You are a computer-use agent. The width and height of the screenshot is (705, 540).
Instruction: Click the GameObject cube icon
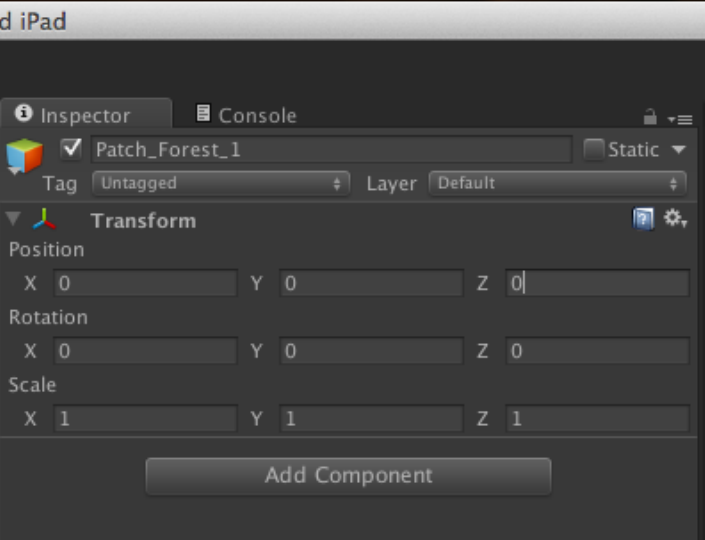pyautogui.click(x=25, y=156)
